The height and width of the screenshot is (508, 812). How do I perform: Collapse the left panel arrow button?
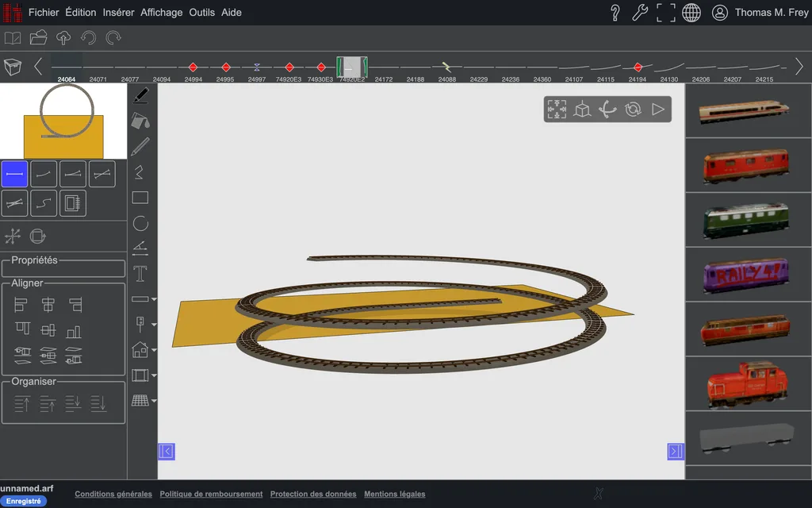point(167,452)
